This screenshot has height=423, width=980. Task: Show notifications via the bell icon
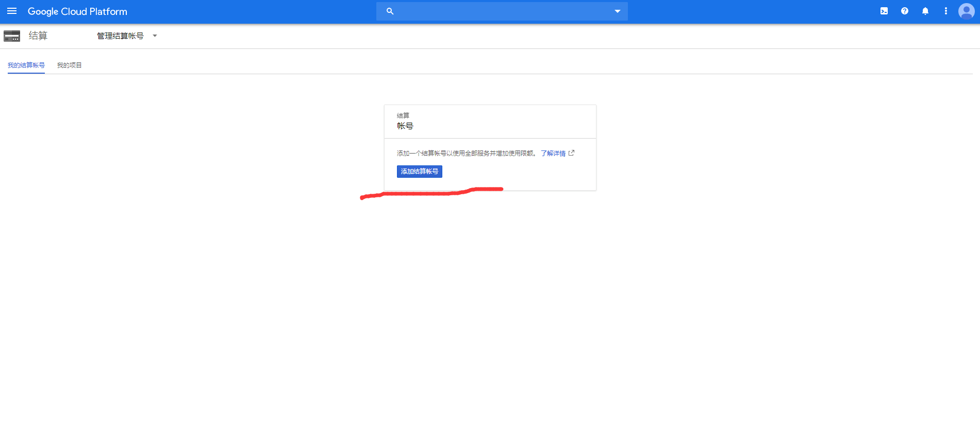pyautogui.click(x=925, y=11)
